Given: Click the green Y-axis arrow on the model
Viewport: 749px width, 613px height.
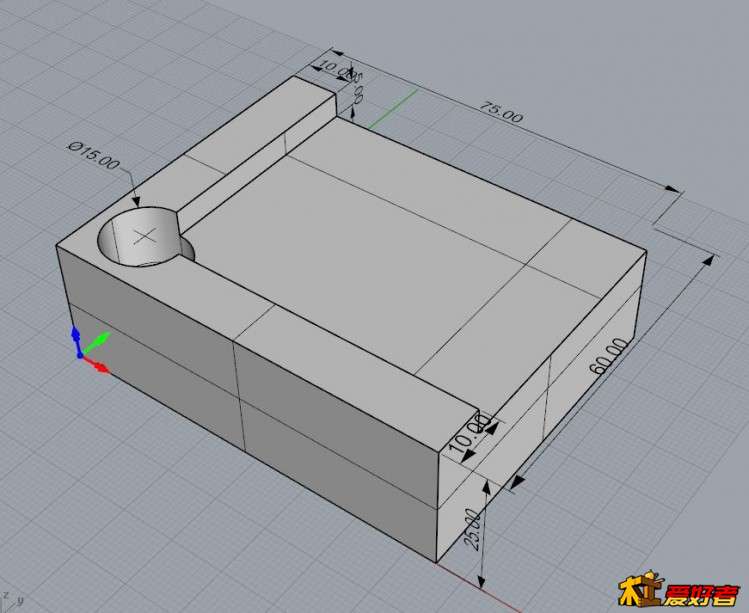Looking at the screenshot, I should (x=96, y=342).
